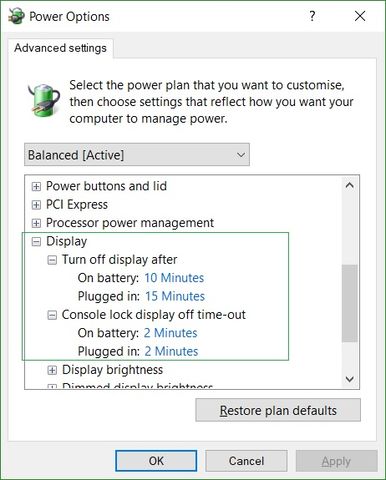The image size is (386, 480).
Task: Change Plugged in 15 Minutes value
Action: [175, 296]
